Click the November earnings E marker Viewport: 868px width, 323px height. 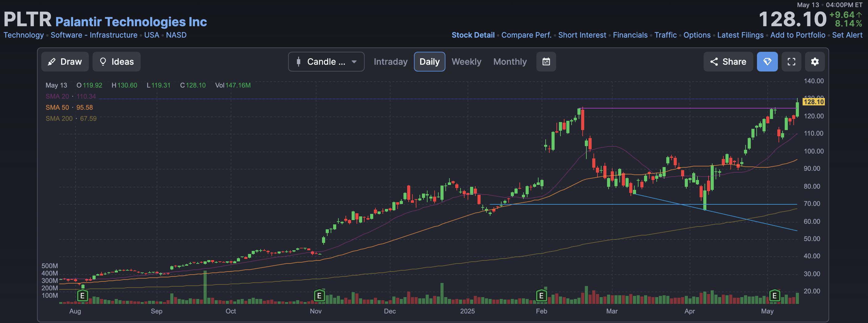point(319,296)
